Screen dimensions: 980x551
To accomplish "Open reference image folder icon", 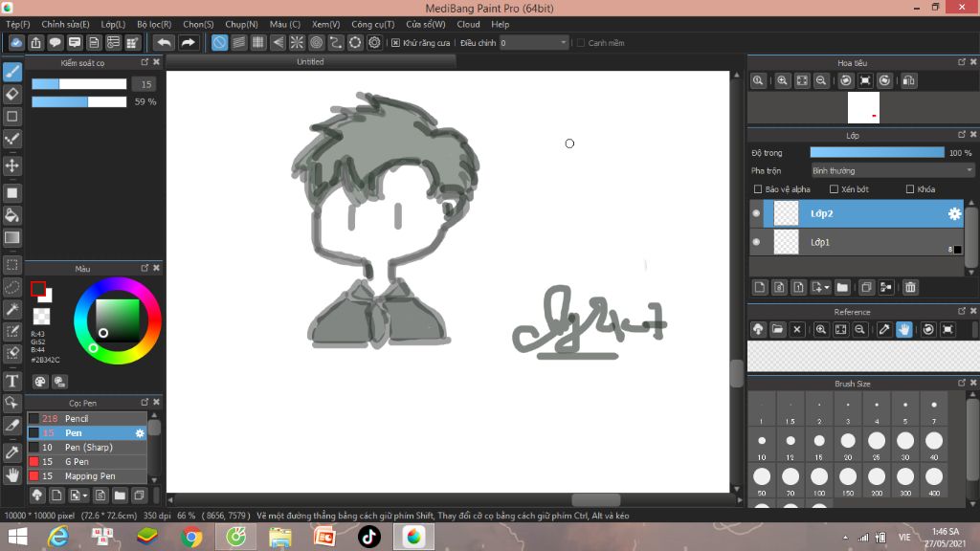I will point(777,329).
